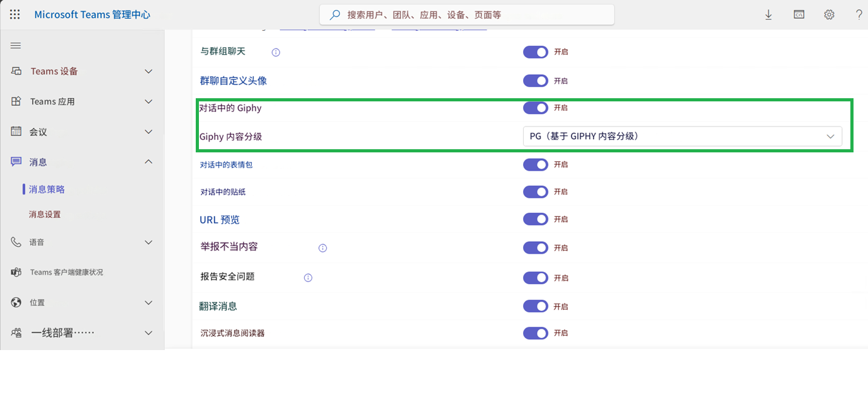Click the Teams 客户端健康状况 icon
Viewport: 868px width, 408px height.
(16, 272)
